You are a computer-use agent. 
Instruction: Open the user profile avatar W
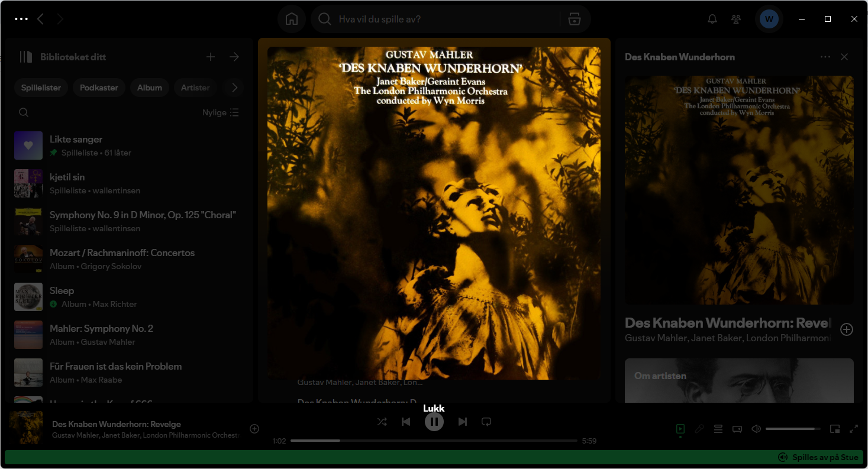[769, 19]
